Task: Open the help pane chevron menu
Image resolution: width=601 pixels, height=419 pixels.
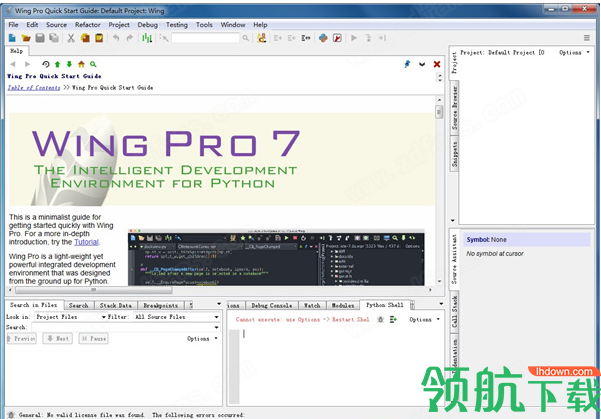Action: [422, 64]
